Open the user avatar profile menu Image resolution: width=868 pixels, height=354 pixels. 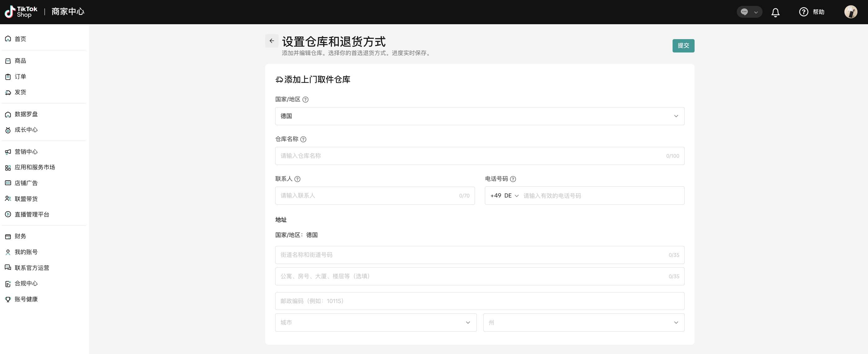[851, 12]
